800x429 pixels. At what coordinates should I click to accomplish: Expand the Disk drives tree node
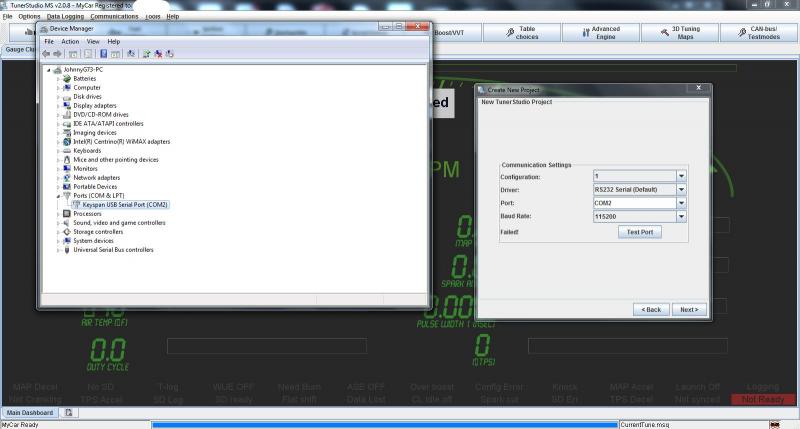[58, 97]
